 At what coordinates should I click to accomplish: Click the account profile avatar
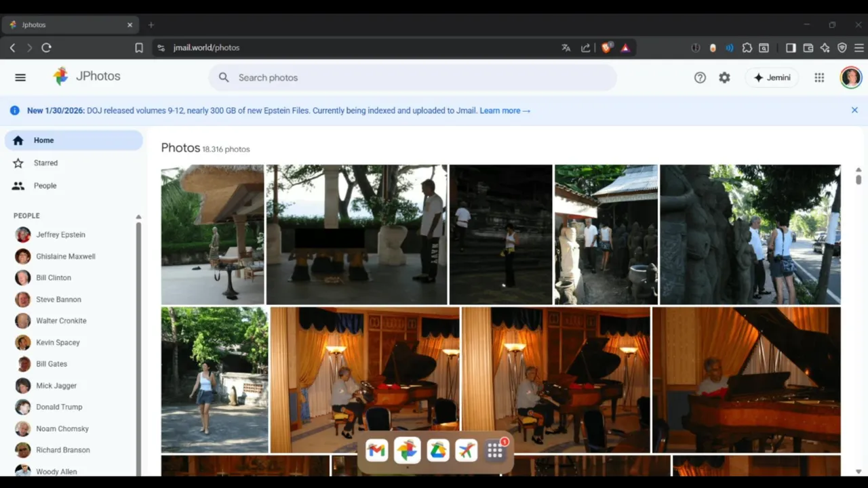coord(850,77)
